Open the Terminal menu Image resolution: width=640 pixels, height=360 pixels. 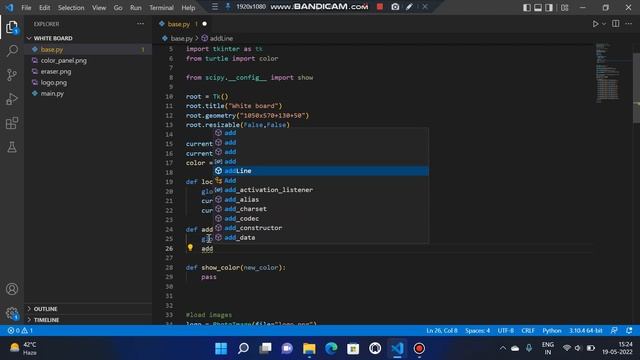click(161, 8)
